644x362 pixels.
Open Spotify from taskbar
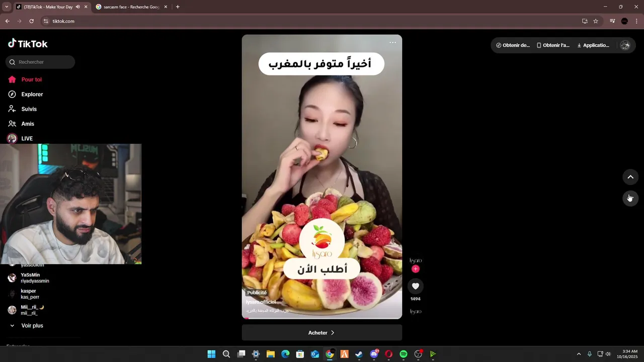[x=403, y=354]
